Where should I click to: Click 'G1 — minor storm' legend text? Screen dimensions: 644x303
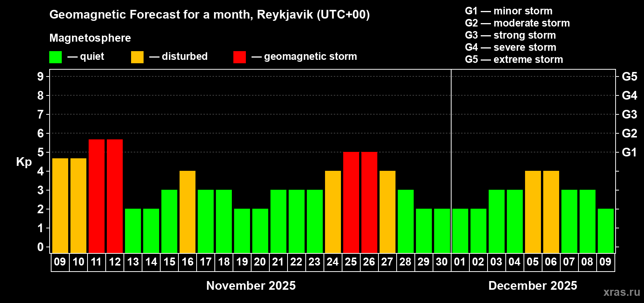tap(509, 11)
